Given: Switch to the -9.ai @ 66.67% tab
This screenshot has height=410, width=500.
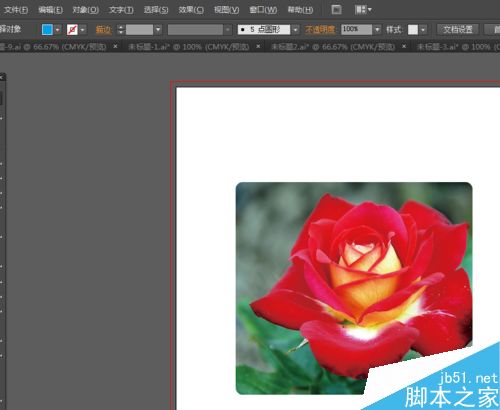Looking at the screenshot, I should 52,47.
